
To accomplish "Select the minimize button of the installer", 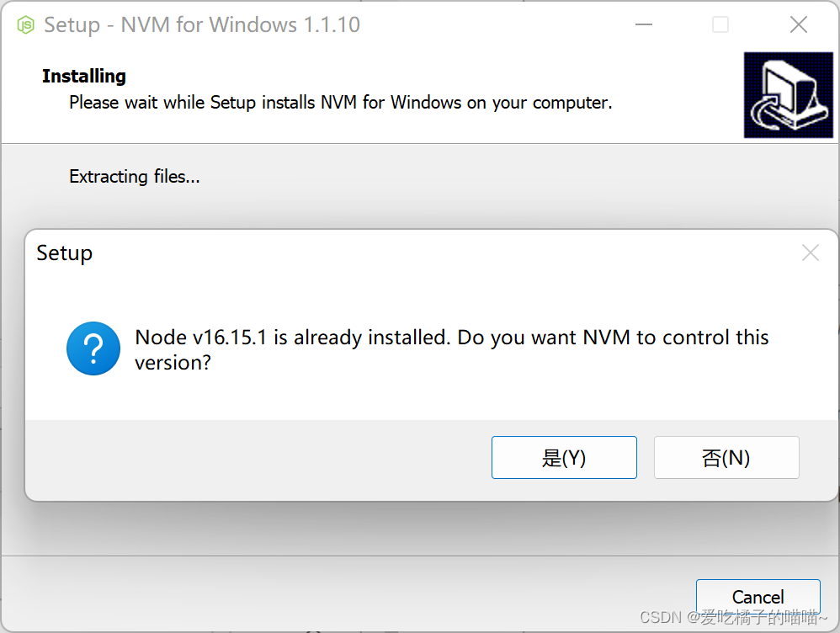I will click(643, 24).
